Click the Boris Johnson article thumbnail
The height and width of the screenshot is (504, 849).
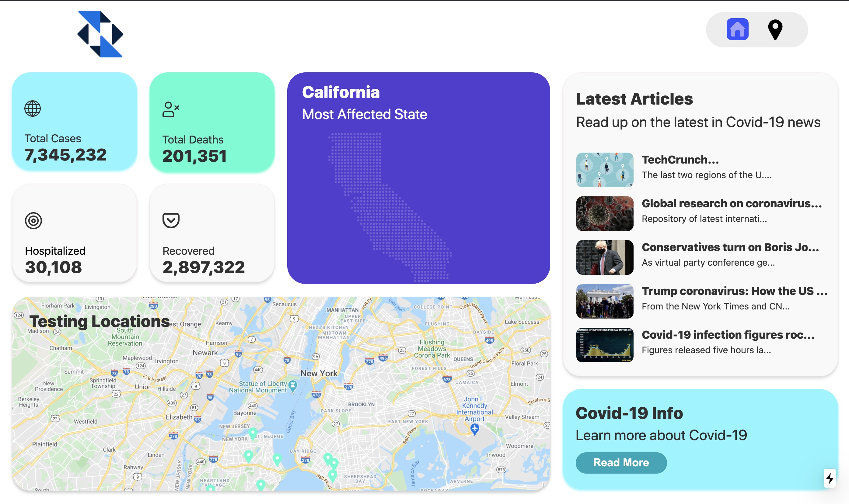click(605, 257)
